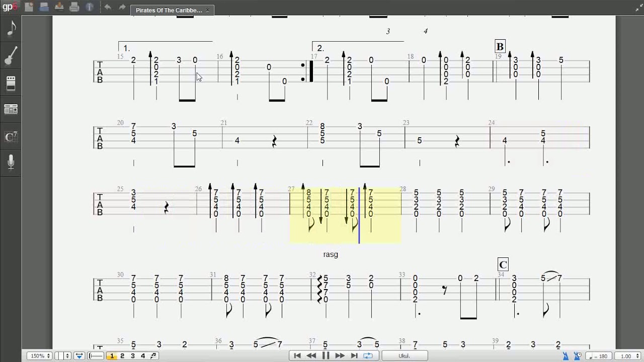
Task: Click bar number 24
Action: (492, 123)
